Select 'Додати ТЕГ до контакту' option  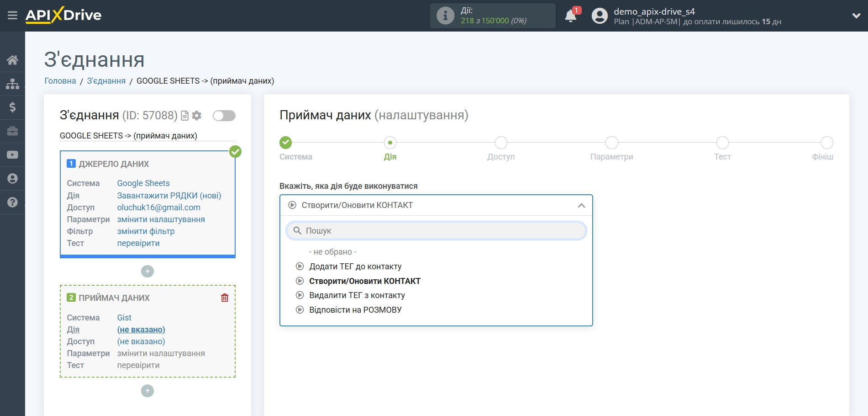tap(355, 267)
